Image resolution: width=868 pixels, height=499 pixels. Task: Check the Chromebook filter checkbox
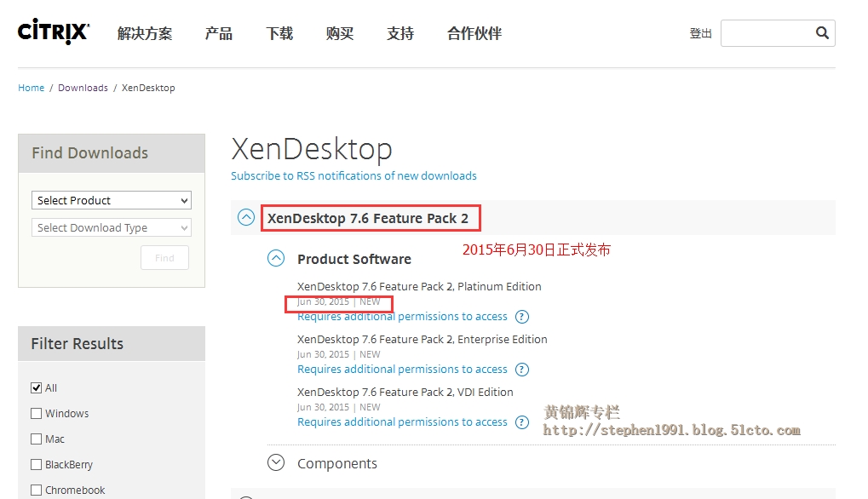click(x=36, y=490)
